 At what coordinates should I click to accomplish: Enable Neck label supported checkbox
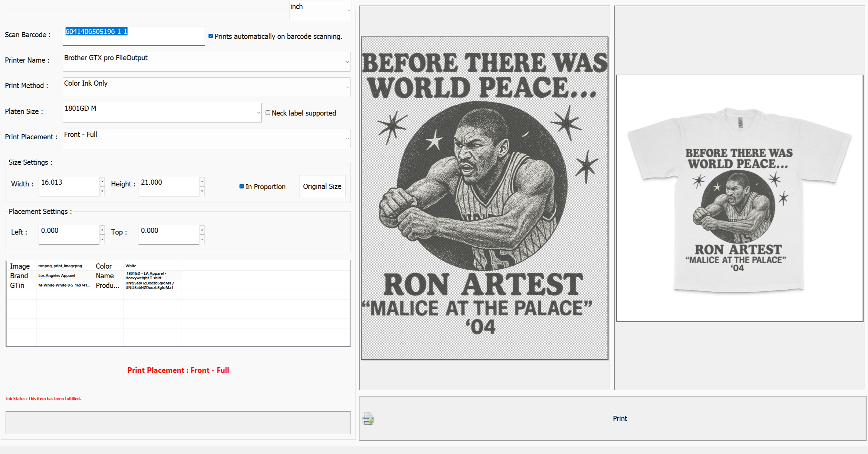[268, 113]
